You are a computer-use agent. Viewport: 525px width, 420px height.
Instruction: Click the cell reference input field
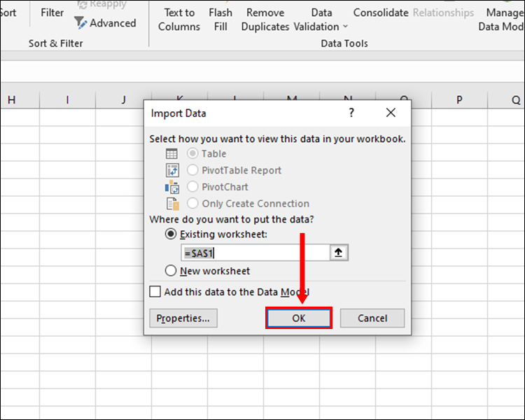pos(255,253)
